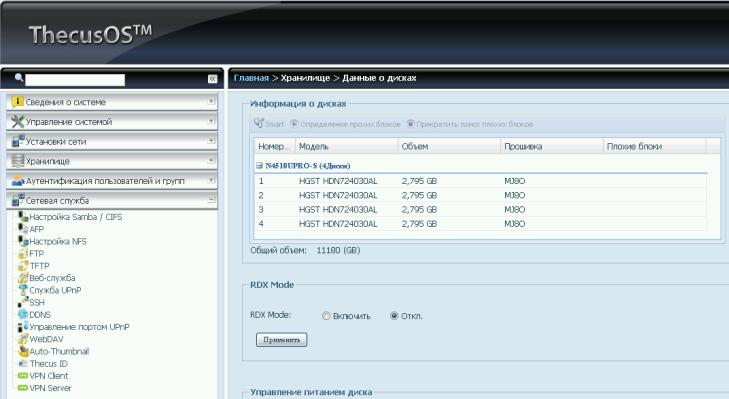Open Настройка NFS menu item
The height and width of the screenshot is (399, 729).
point(58,241)
